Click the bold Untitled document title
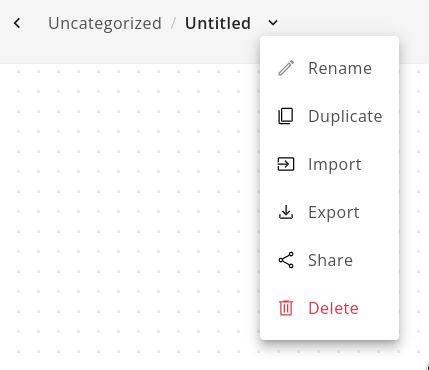Screen dimensions: 429x370 pos(218,23)
